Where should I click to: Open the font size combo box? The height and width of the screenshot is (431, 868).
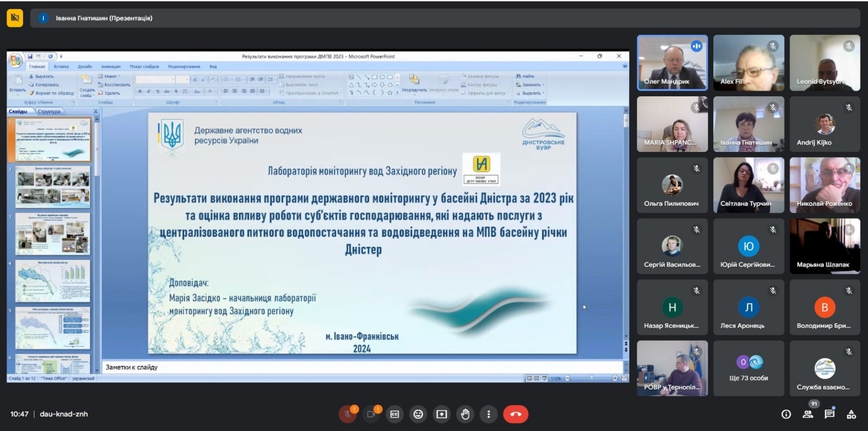coord(182,79)
